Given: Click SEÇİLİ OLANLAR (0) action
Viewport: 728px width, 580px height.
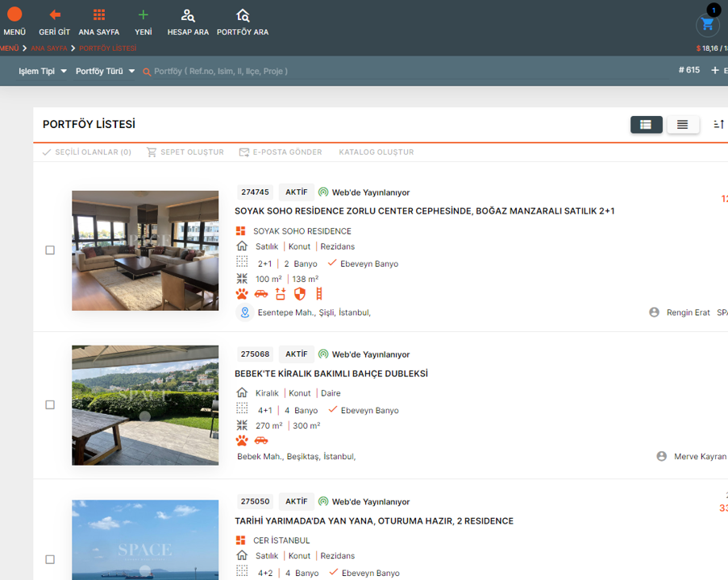Looking at the screenshot, I should tap(87, 152).
